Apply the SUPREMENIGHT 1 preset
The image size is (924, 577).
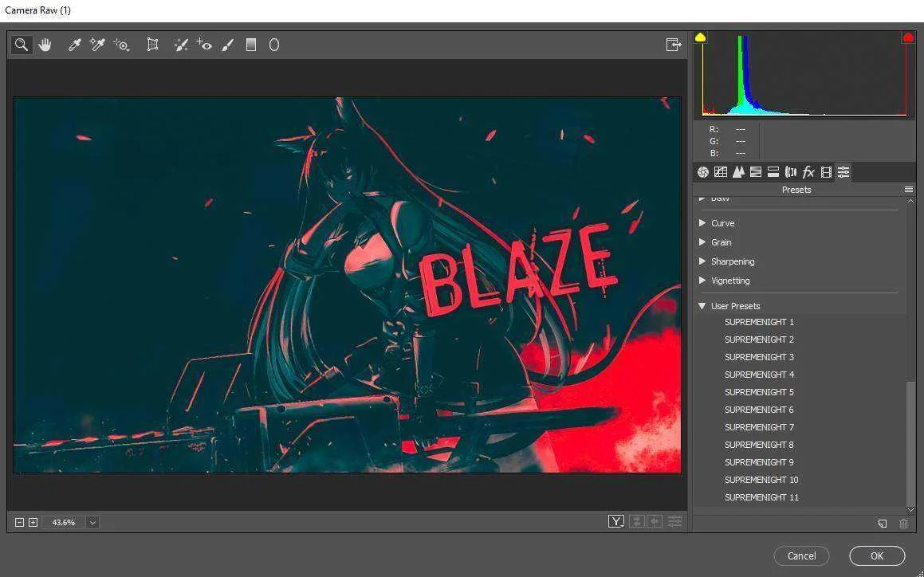(759, 322)
